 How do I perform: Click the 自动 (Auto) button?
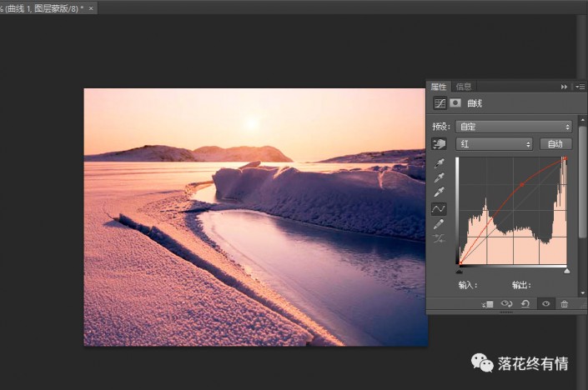(x=555, y=144)
